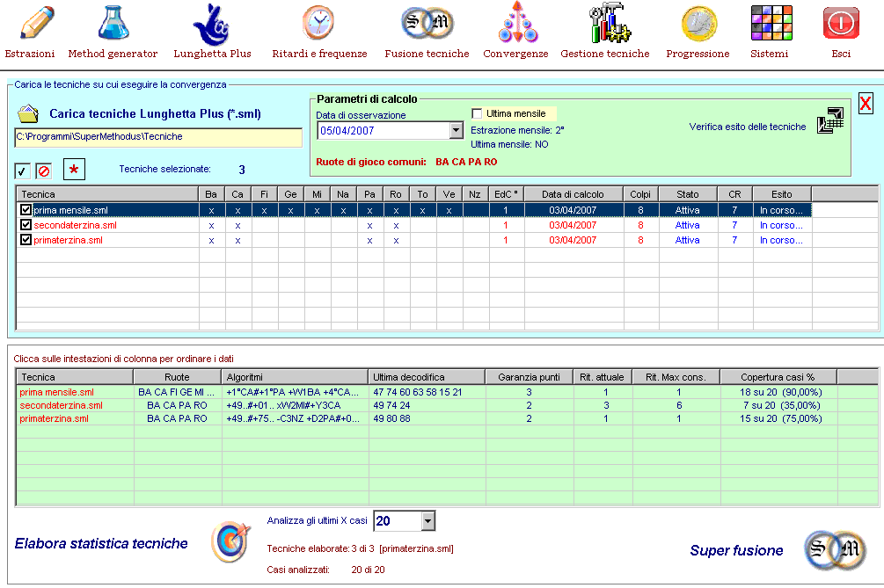The height and width of the screenshot is (588, 884).
Task: Click the Elabora statistica target icon
Action: (230, 541)
